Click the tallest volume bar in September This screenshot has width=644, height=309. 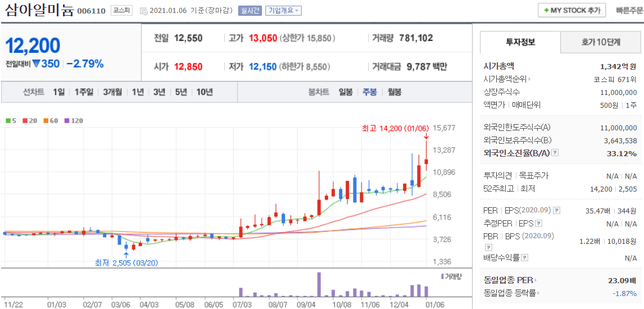pos(318,284)
